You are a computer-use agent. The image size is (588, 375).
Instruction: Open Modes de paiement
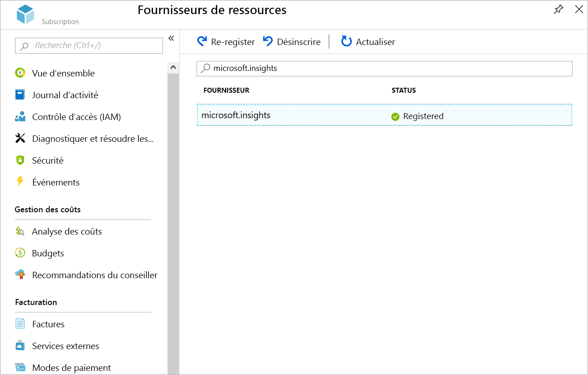click(71, 368)
